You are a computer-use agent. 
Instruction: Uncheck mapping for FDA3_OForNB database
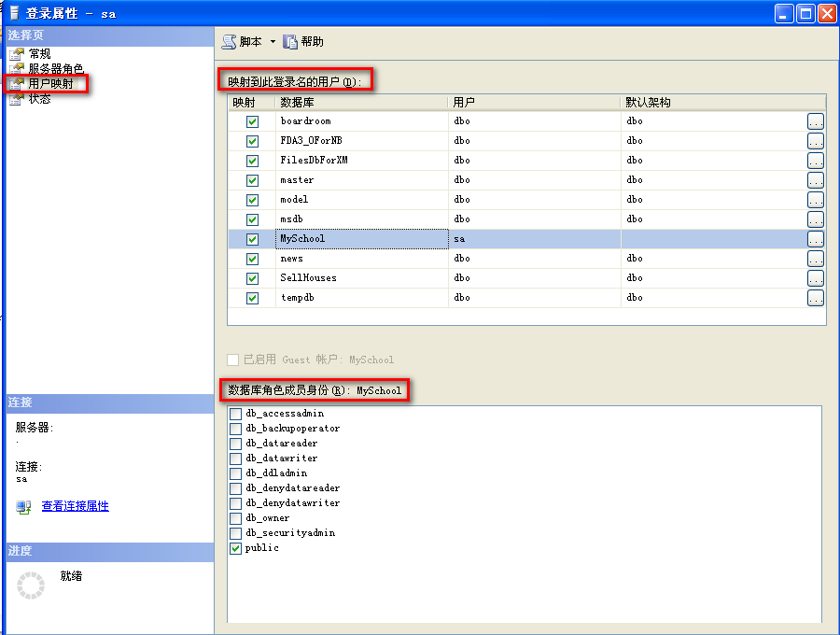[252, 141]
